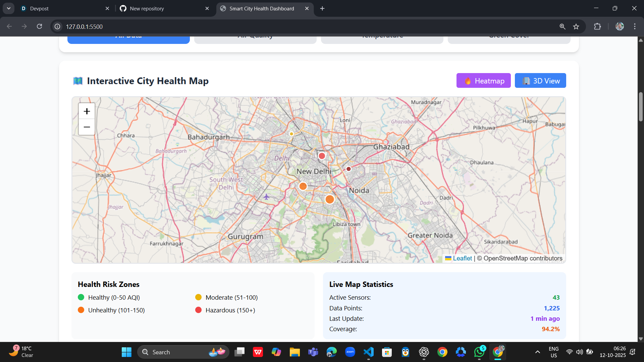Switch to 3D View mode
Viewport: 644px width, 362px height.
pos(540,81)
